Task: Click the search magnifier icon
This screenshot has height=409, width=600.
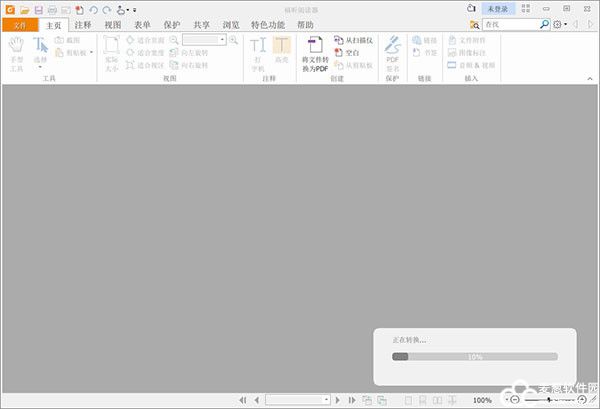Action: [543, 24]
